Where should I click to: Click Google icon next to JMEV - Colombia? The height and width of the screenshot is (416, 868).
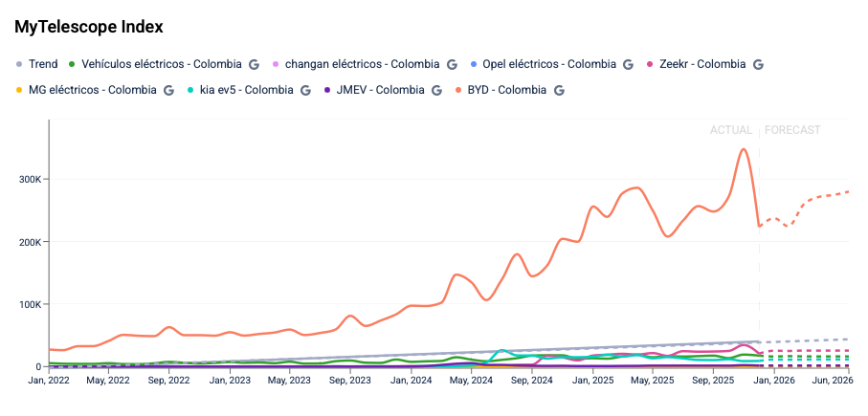(x=436, y=90)
